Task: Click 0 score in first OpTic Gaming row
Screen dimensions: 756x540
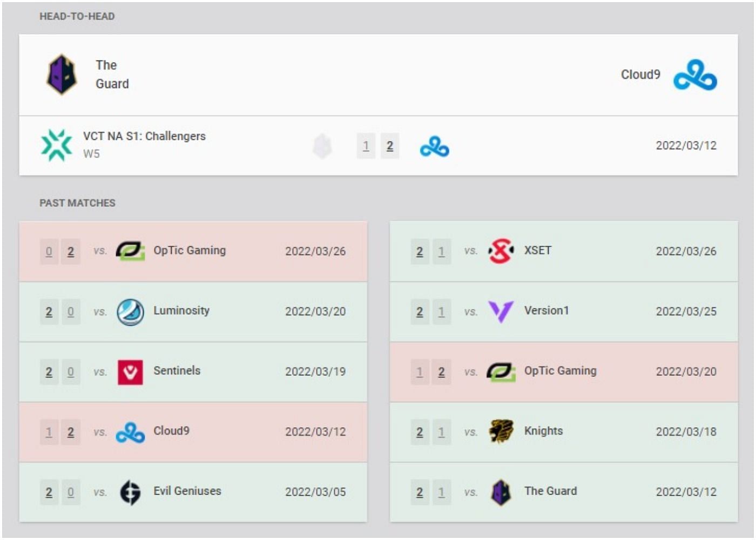Action: [49, 252]
